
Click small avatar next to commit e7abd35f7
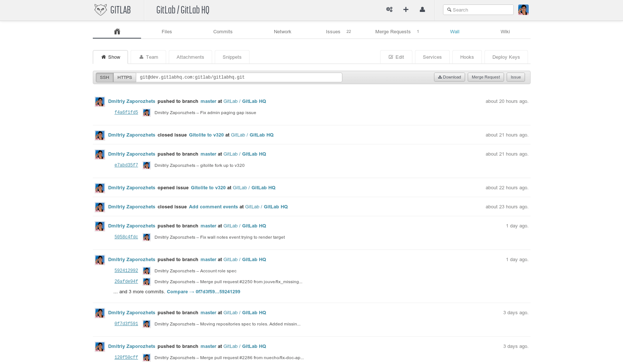tap(147, 165)
